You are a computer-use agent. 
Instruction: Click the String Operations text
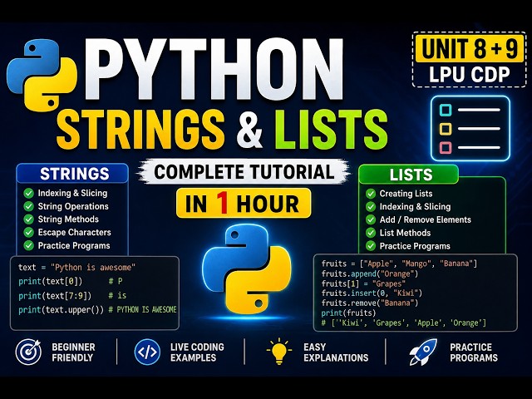[73, 206]
